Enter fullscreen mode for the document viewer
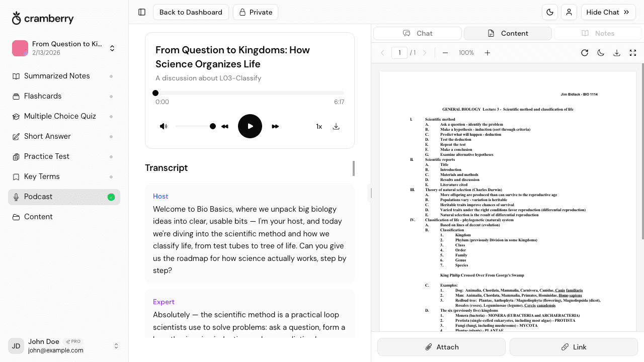This screenshot has width=644, height=362. point(633,52)
